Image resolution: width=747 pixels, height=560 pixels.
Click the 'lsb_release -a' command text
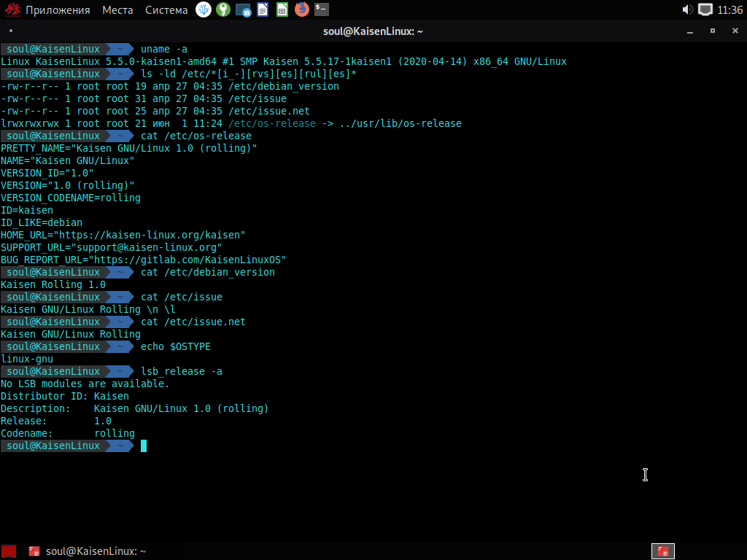point(182,371)
